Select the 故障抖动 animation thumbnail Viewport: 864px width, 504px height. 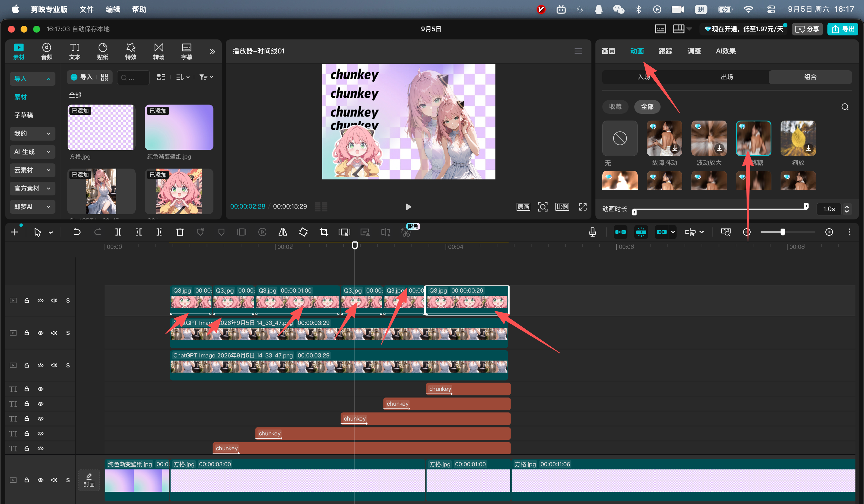click(665, 138)
